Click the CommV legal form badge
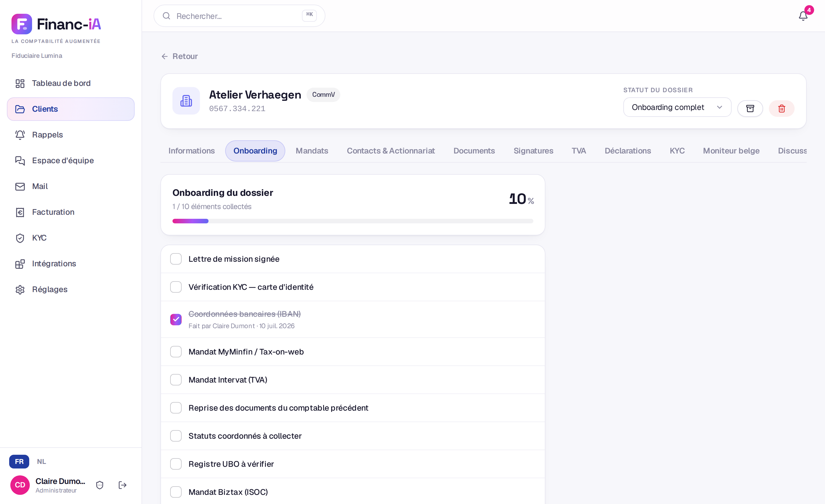 click(323, 95)
